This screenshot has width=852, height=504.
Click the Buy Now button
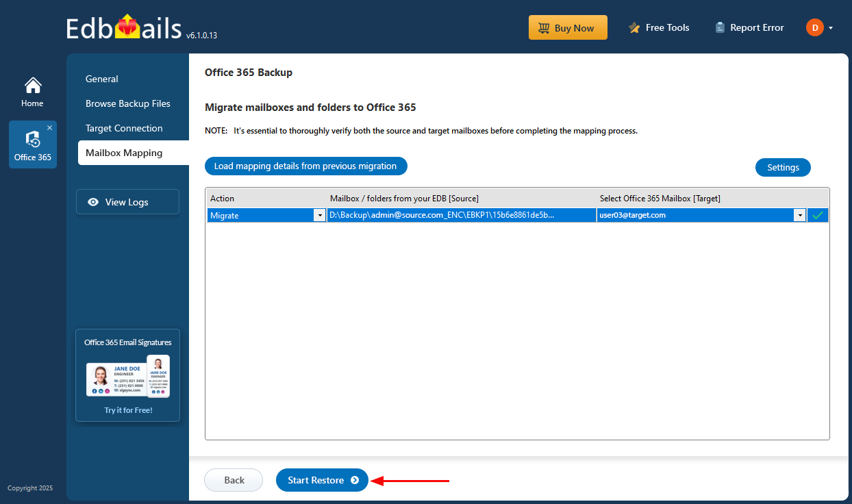point(568,27)
